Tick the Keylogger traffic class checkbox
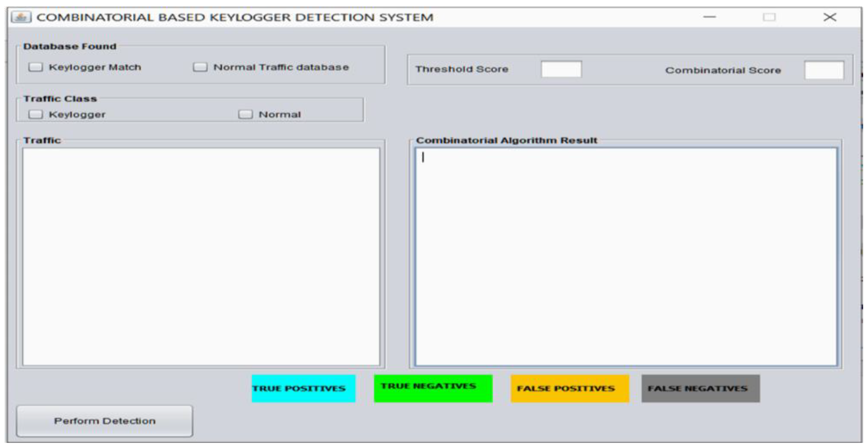868x448 pixels. tap(36, 114)
